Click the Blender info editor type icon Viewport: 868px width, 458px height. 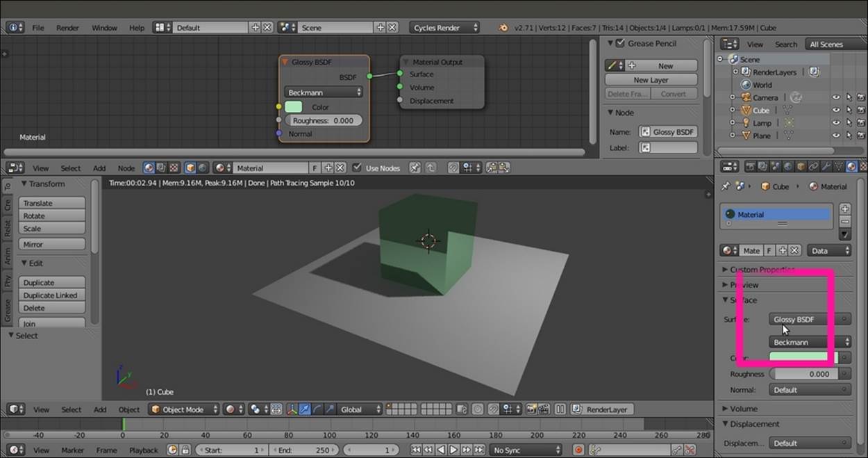click(15, 28)
